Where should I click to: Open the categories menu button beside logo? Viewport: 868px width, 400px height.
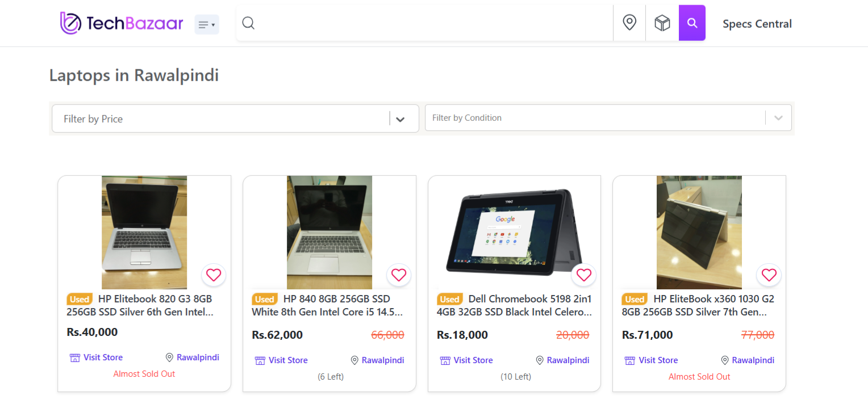(207, 24)
